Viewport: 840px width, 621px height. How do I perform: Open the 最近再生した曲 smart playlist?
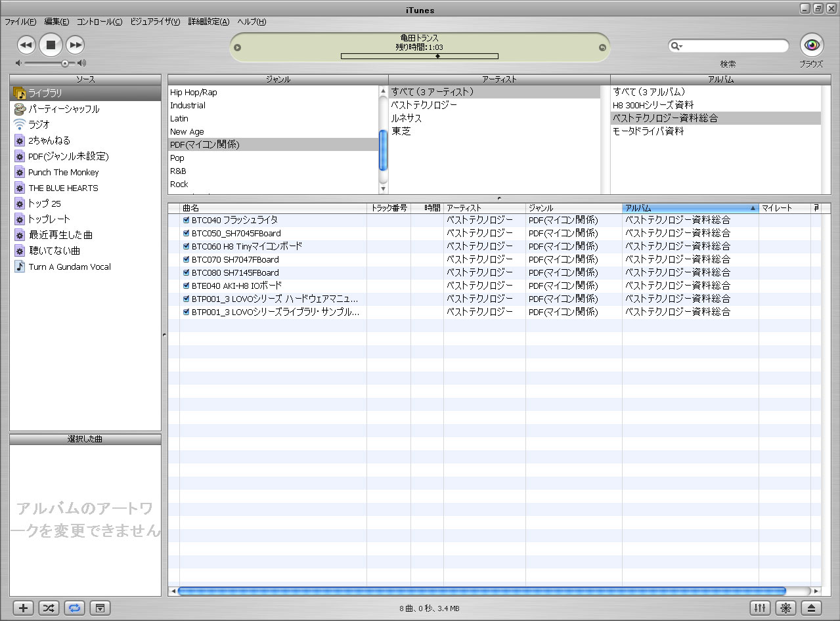[x=85, y=235]
